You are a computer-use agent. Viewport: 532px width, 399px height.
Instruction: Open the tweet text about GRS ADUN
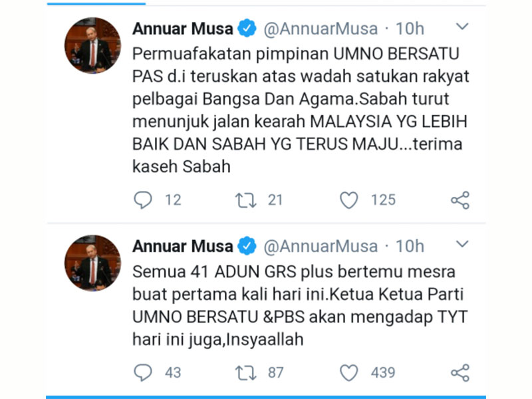[x=300, y=305]
